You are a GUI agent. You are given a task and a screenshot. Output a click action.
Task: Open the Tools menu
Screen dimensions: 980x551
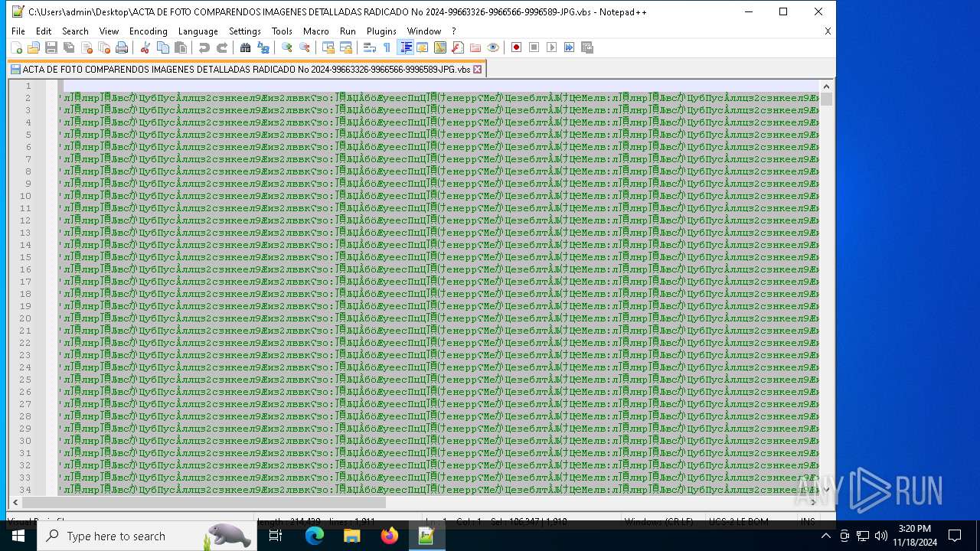coord(282,31)
